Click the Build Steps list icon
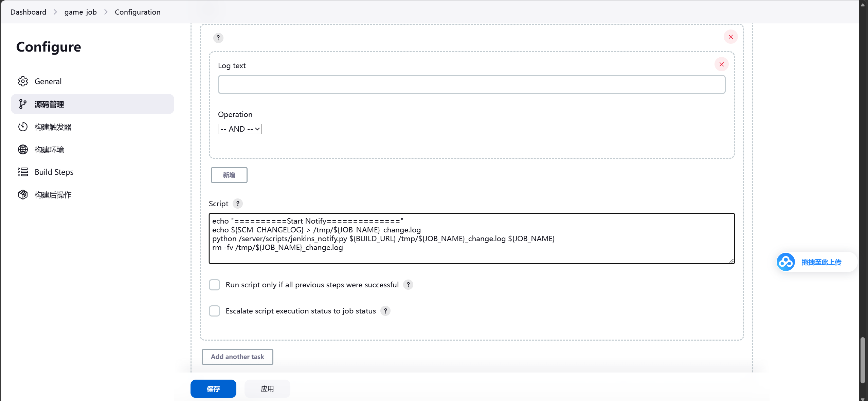The height and width of the screenshot is (401, 868). click(23, 172)
